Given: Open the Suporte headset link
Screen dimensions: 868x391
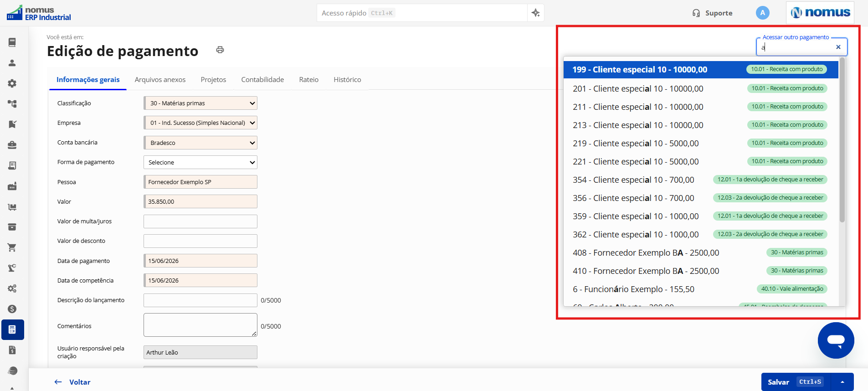Looking at the screenshot, I should coord(712,13).
